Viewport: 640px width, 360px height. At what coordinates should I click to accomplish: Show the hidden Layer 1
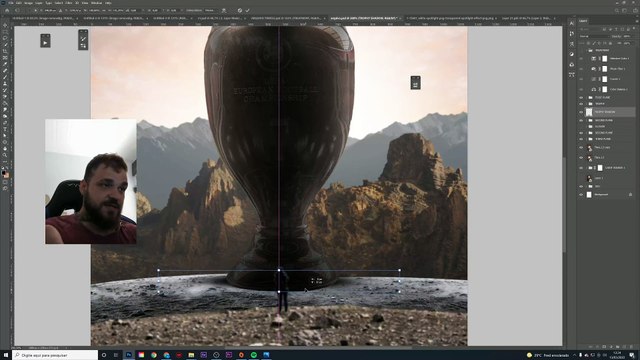point(581,178)
